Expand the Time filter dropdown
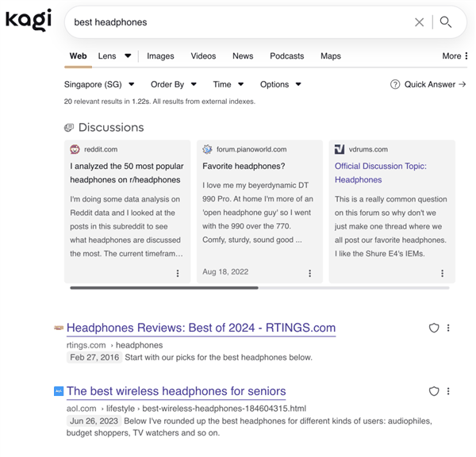Viewport: 476px width, 457px height. tap(228, 84)
